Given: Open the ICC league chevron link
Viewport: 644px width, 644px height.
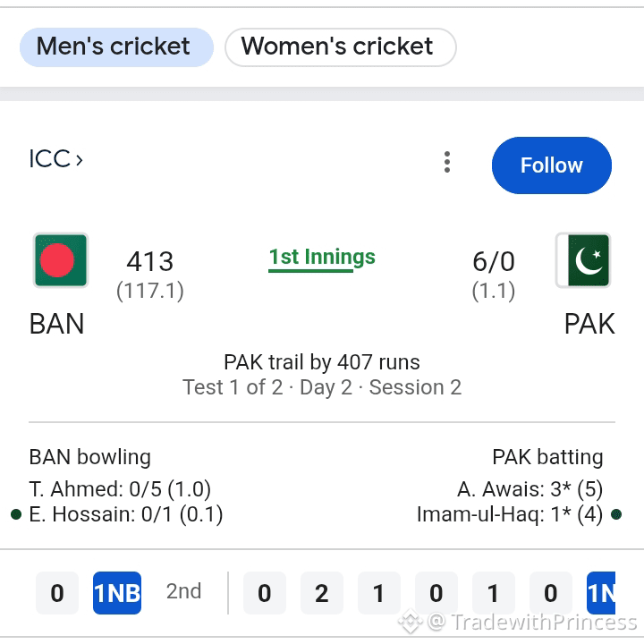Looking at the screenshot, I should (55, 158).
